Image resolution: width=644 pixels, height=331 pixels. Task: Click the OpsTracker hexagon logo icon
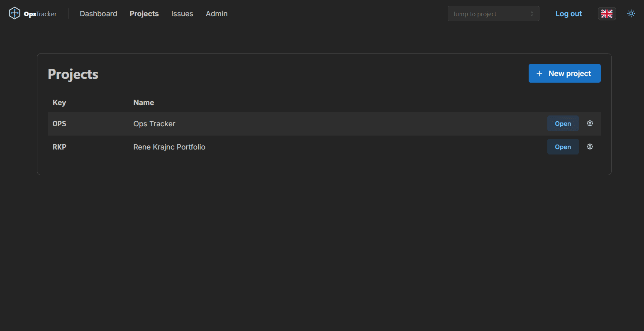pos(15,13)
